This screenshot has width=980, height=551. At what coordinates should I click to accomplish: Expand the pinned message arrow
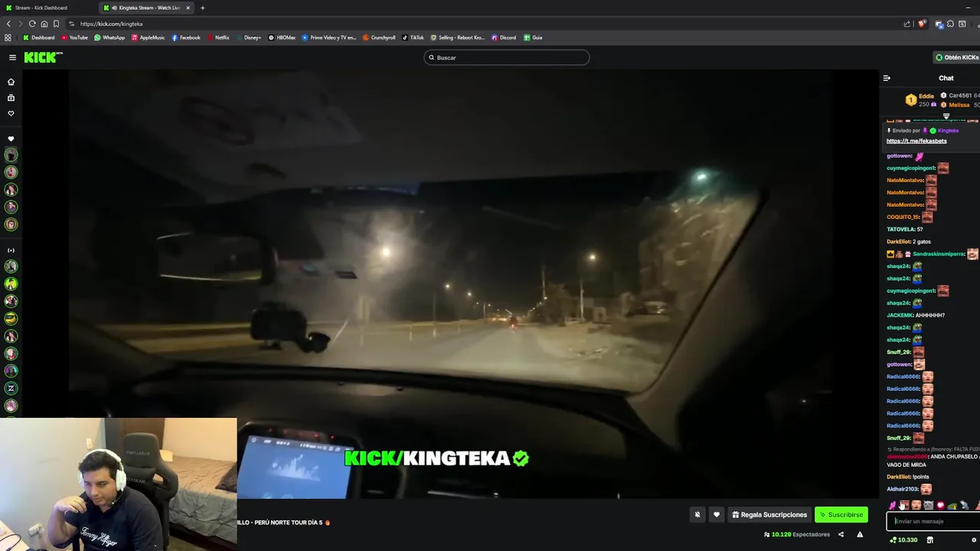tap(946, 117)
